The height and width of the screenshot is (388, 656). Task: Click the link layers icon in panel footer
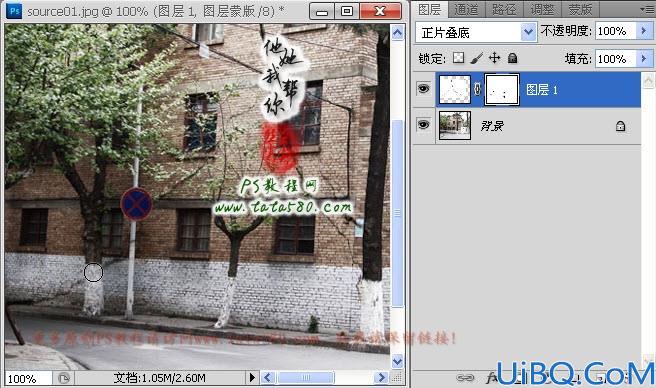[465, 378]
